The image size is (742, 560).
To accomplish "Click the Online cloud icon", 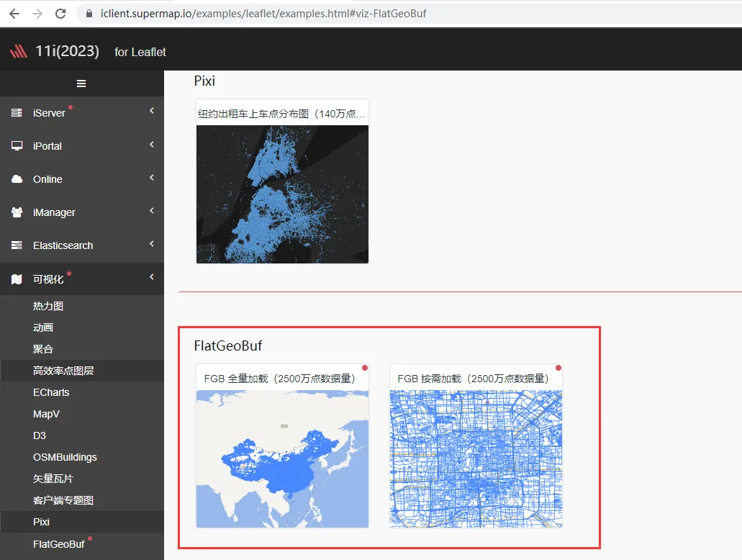I will 17,179.
